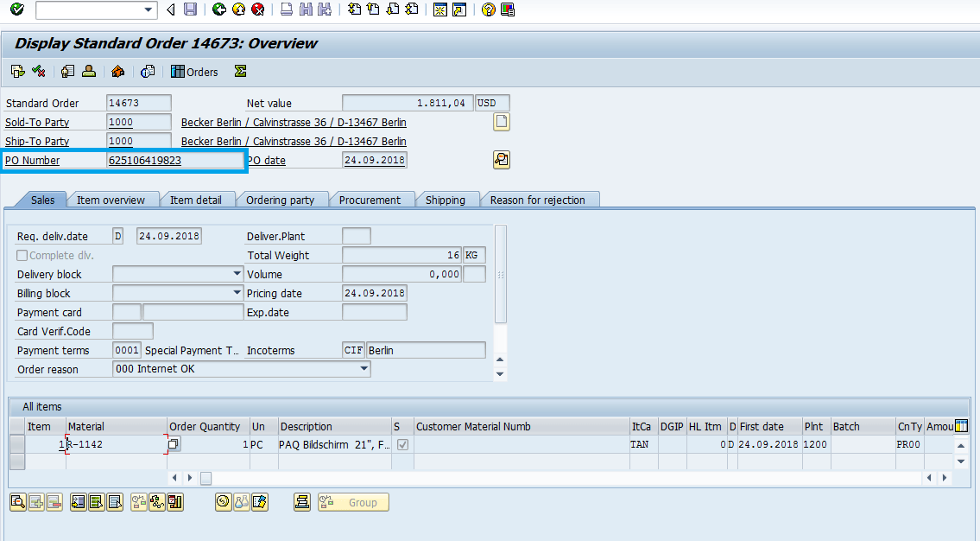The width and height of the screenshot is (980, 541).
Task: Click the row selector for item 1
Action: tap(17, 444)
